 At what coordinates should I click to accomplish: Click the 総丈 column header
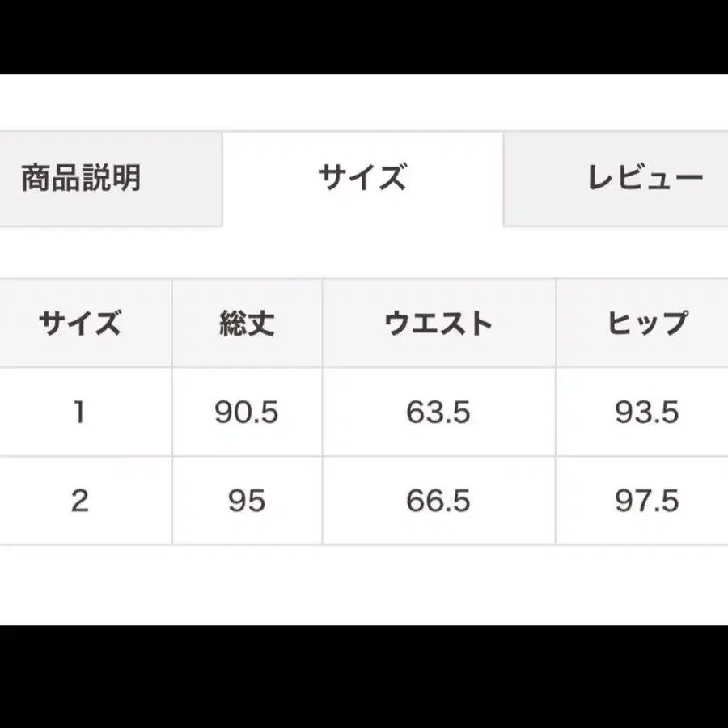[x=247, y=324]
